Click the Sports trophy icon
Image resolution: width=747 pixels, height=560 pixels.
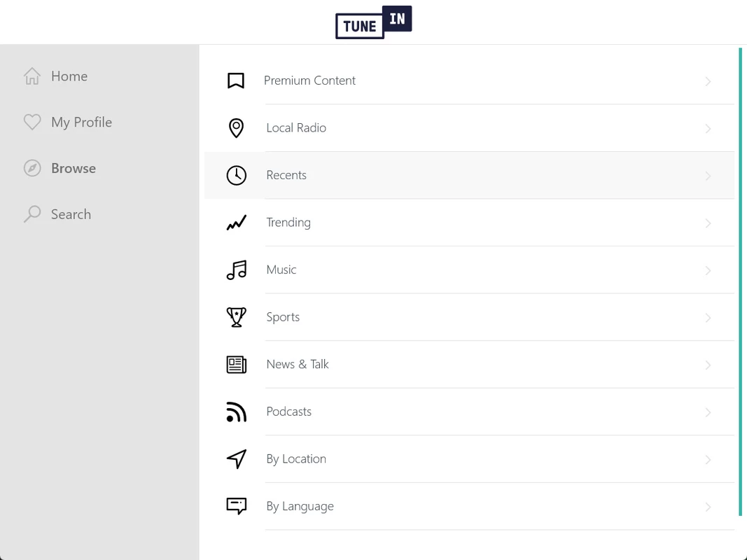point(237,317)
